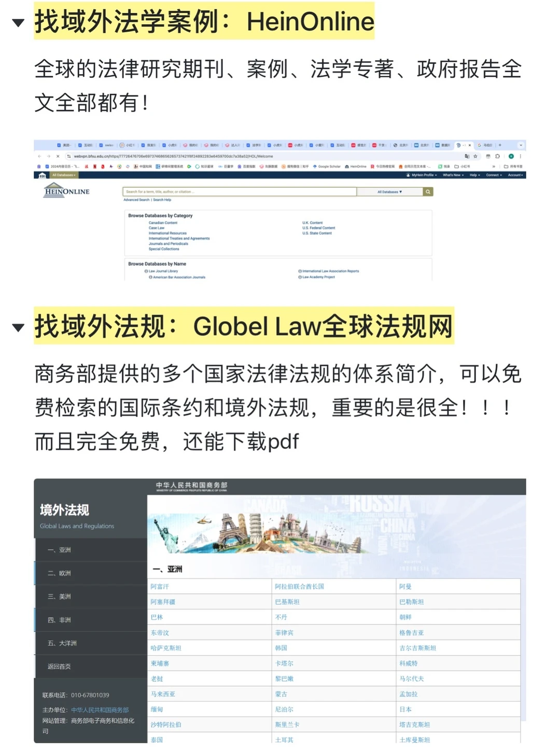Open the 不丹 country link
560x747 pixels.
(281, 617)
